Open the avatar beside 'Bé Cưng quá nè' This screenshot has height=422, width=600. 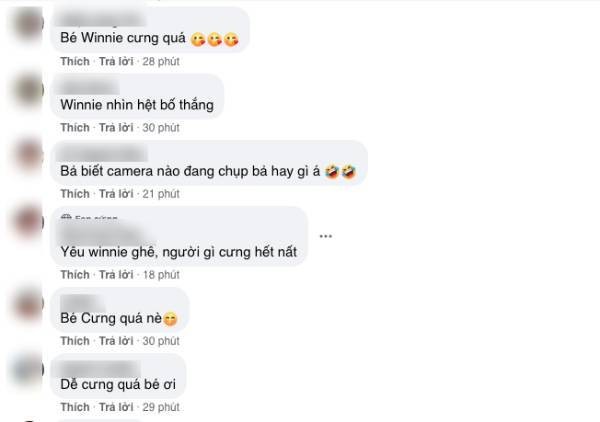point(28,303)
